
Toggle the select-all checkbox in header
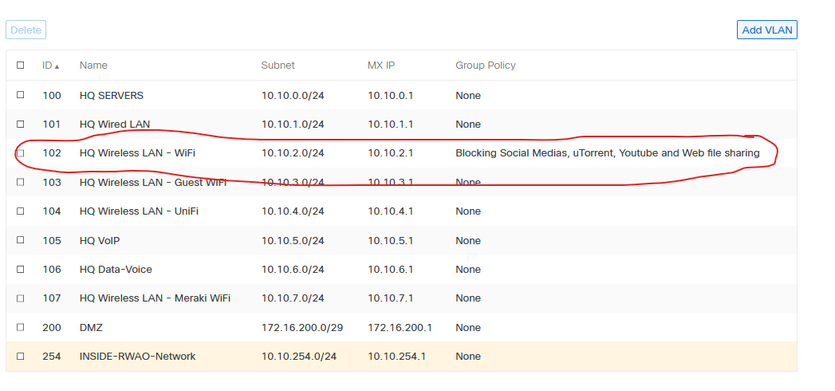(x=20, y=65)
